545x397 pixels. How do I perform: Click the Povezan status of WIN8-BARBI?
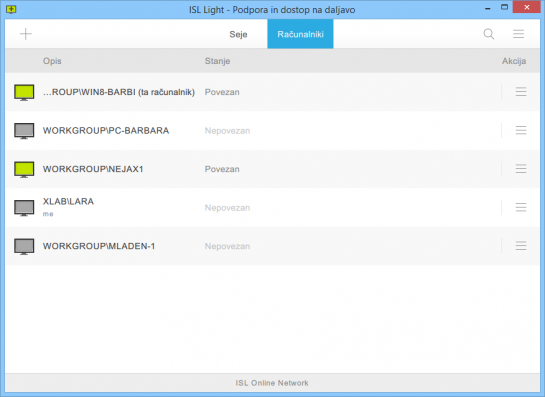tap(222, 92)
